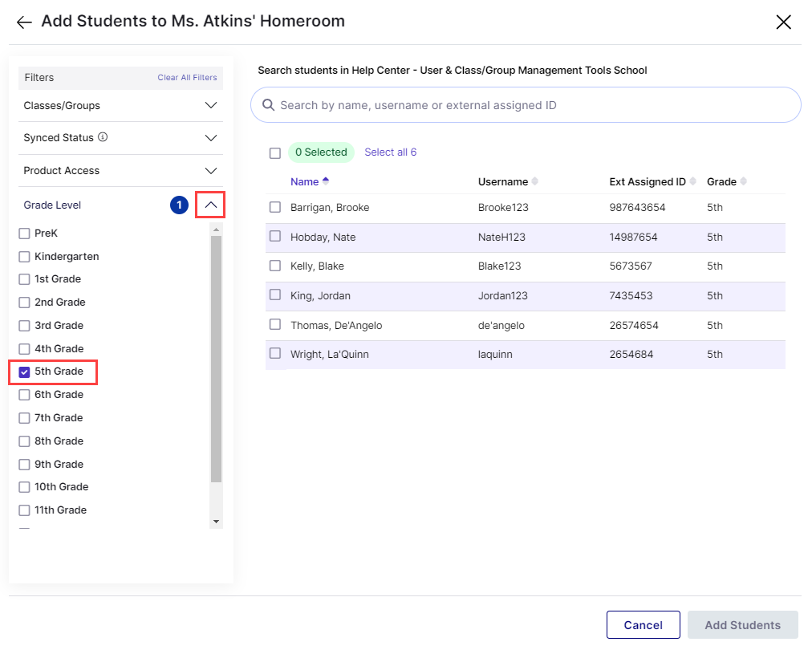The height and width of the screenshot is (650, 812).
Task: Click Clear All Filters link
Action: (187, 78)
